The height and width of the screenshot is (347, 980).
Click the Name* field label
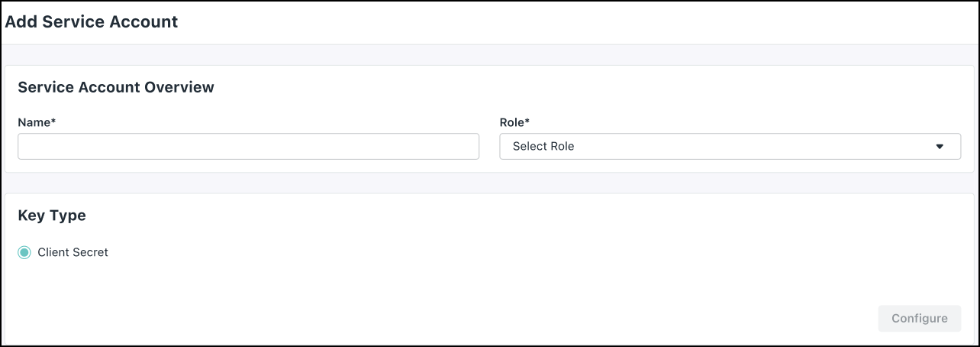tap(36, 122)
